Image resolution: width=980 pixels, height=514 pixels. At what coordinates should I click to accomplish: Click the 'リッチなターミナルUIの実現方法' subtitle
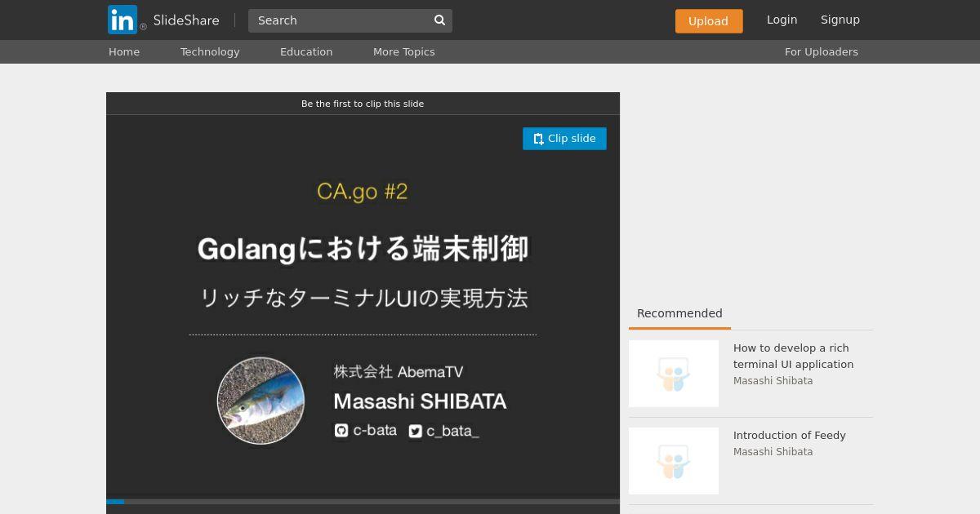point(363,298)
